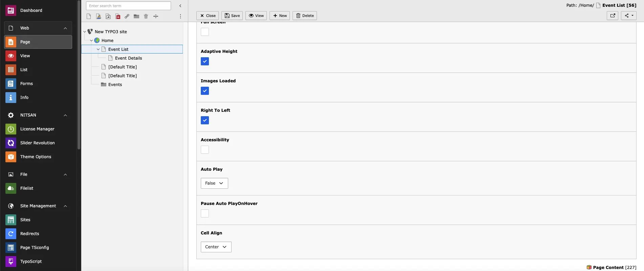Click the share dropdown icon at top right
Image resolution: width=644 pixels, height=271 pixels.
point(629,16)
